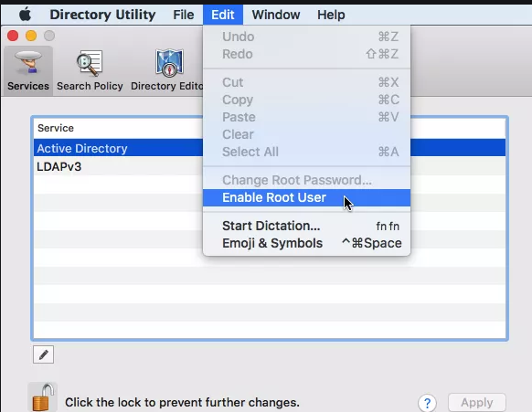Click Undo in the Edit menu
The width and height of the screenshot is (532, 412).
[307, 37]
